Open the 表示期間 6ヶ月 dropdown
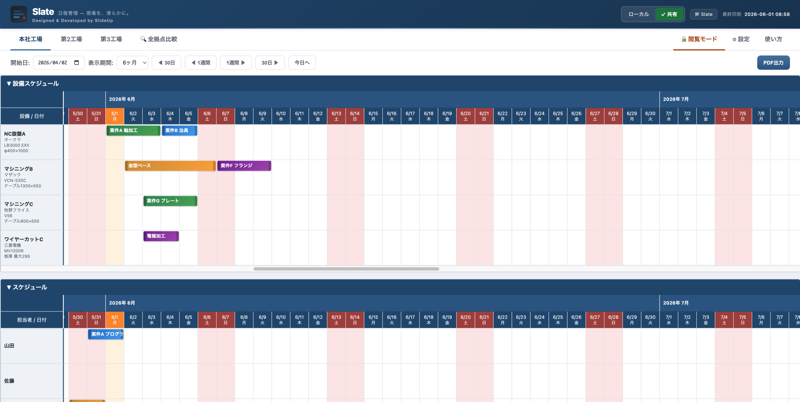The width and height of the screenshot is (800, 402). [133, 63]
